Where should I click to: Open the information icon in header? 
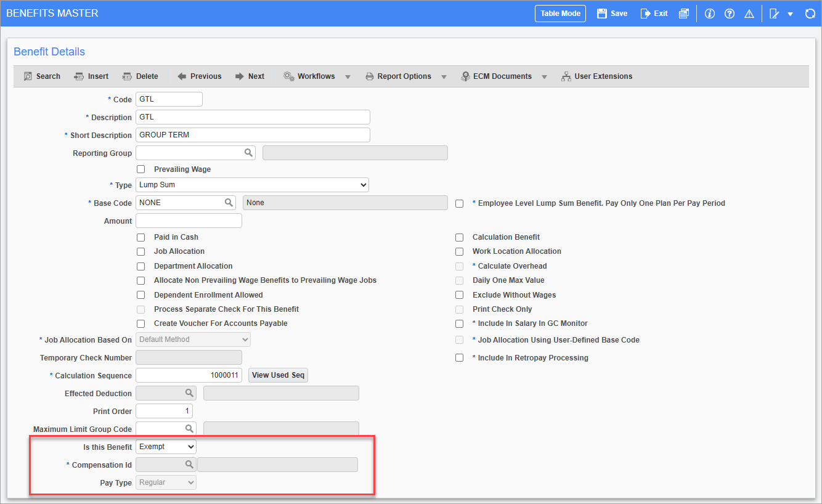click(709, 14)
